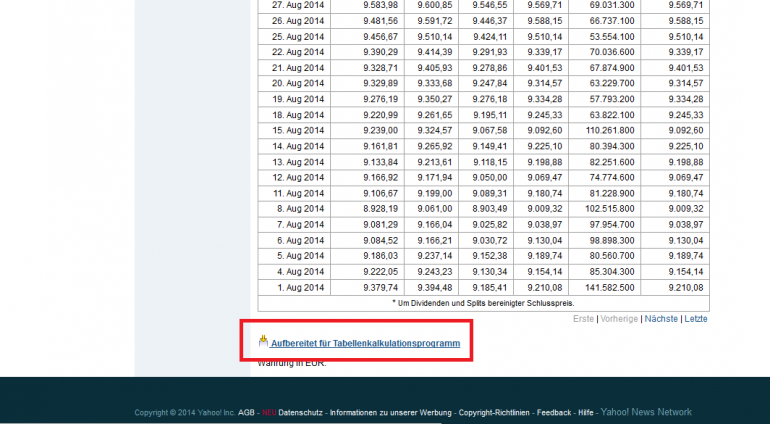Click high price 9.061,00
This screenshot has height=424, width=770.
[435, 209]
